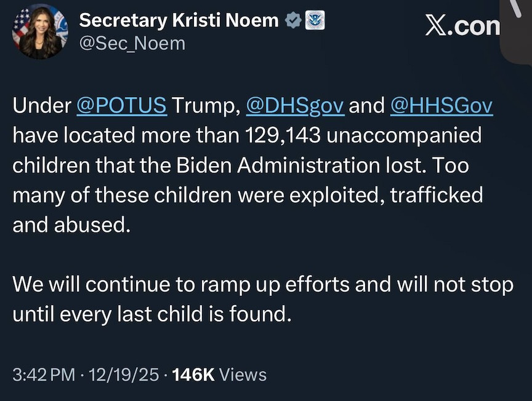This screenshot has width=532, height=401.
Task: Click the DHS affiliation badge icon
Action: coord(314,20)
